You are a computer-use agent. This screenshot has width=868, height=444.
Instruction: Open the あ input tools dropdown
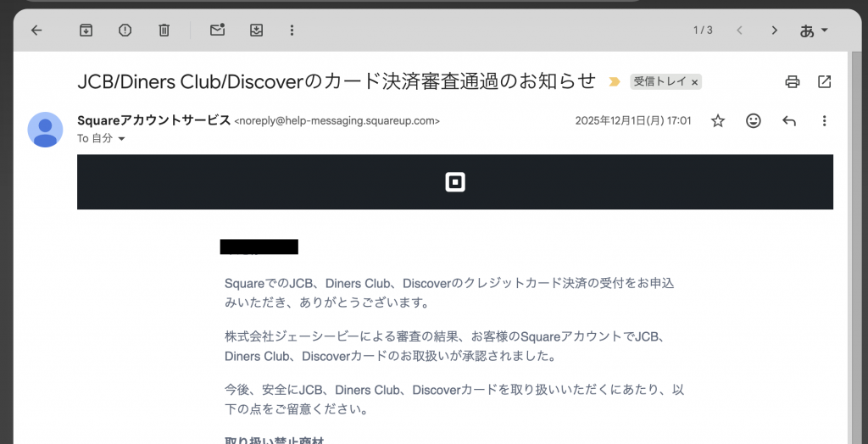click(814, 31)
